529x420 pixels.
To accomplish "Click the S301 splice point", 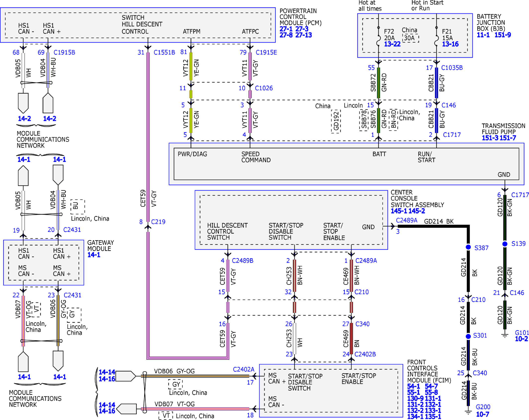I will pyautogui.click(x=468, y=336).
